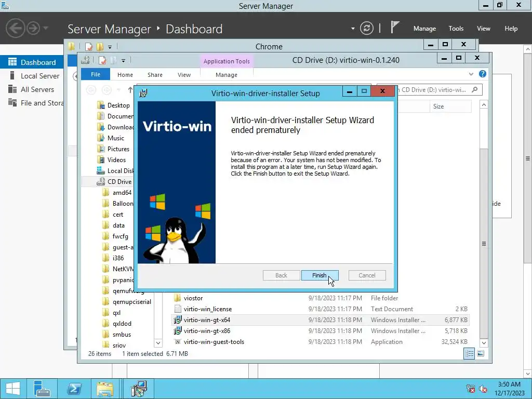Image resolution: width=532 pixels, height=399 pixels.
Task: Open the View ribbon tab in explorer
Action: click(184, 75)
